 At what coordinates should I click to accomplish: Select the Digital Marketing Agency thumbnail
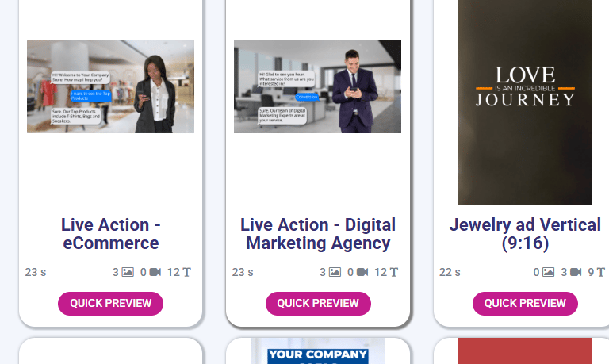tap(318, 86)
